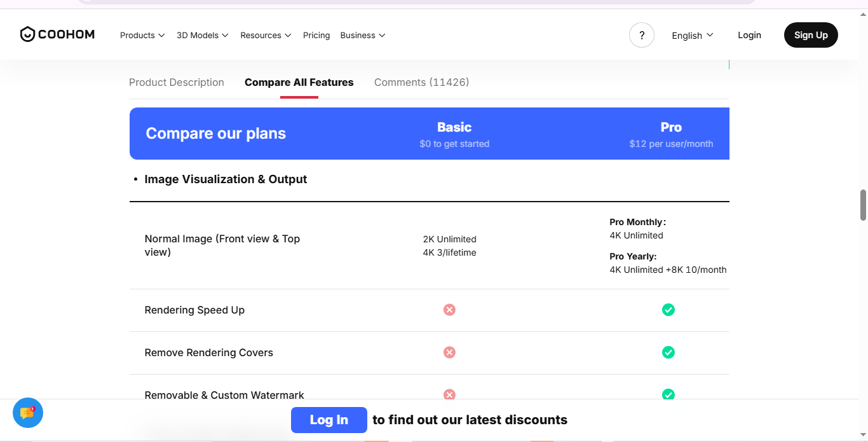
Task: Click green check for Remove Rendering Covers Pro
Action: click(x=668, y=352)
